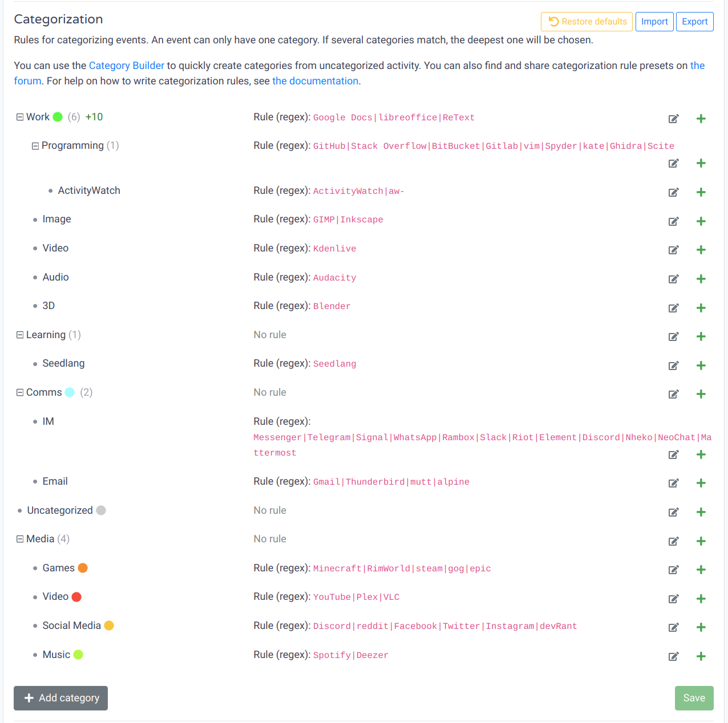The width and height of the screenshot is (728, 723).
Task: Open the documentation link
Action: [316, 81]
